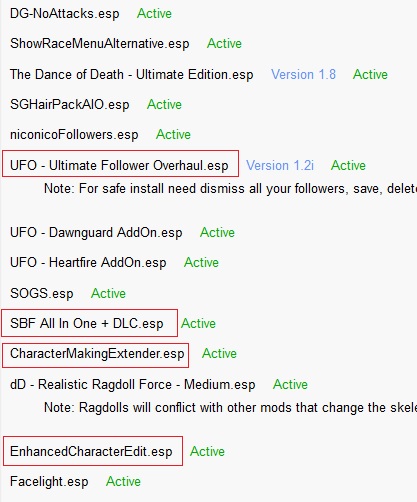Select the boxed SBF All In One + DLC.esp

[90, 323]
